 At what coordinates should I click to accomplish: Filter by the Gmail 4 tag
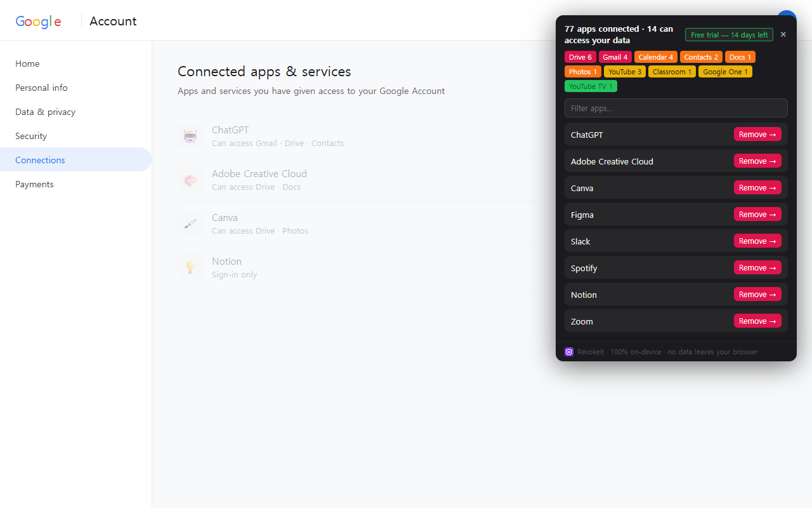tap(615, 57)
